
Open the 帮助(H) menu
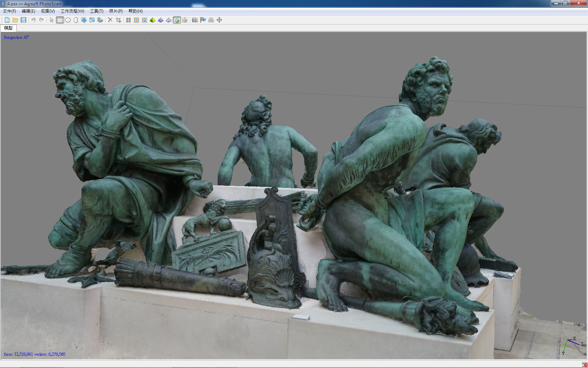coord(135,11)
